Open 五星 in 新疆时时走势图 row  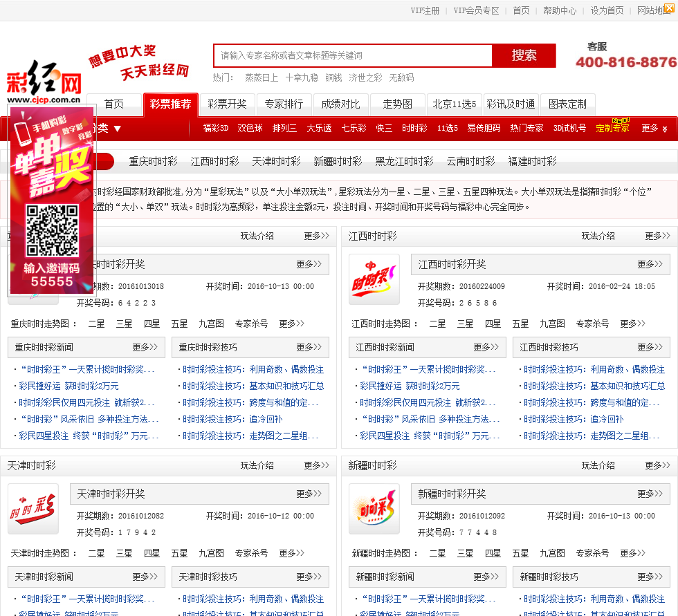[520, 553]
